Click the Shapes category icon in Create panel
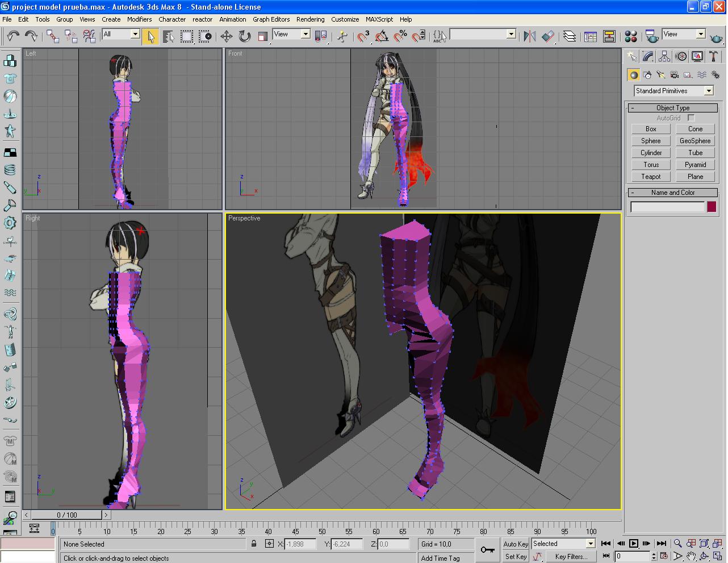Viewport: 728px width, 563px height. 647,74
